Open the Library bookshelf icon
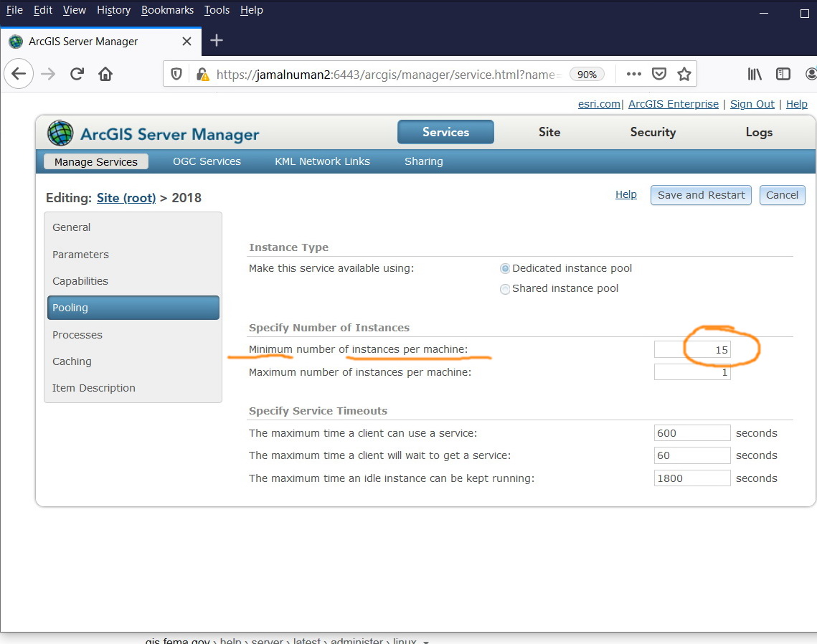This screenshot has width=817, height=644. 755,74
